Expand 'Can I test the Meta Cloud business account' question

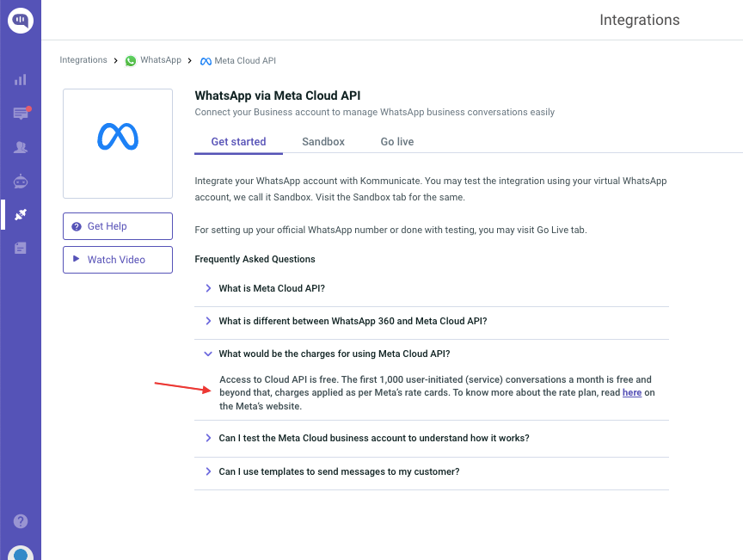[432, 438]
